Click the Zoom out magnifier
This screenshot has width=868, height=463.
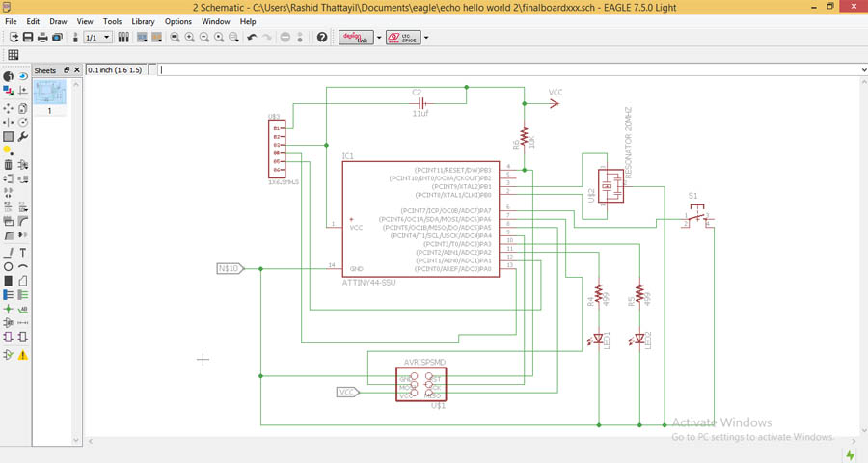(204, 37)
